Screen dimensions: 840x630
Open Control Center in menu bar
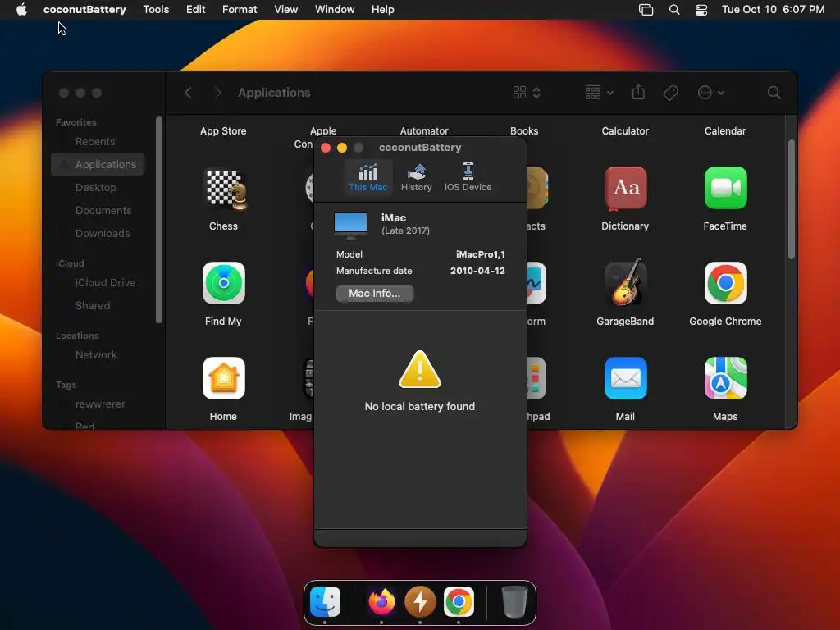[701, 10]
